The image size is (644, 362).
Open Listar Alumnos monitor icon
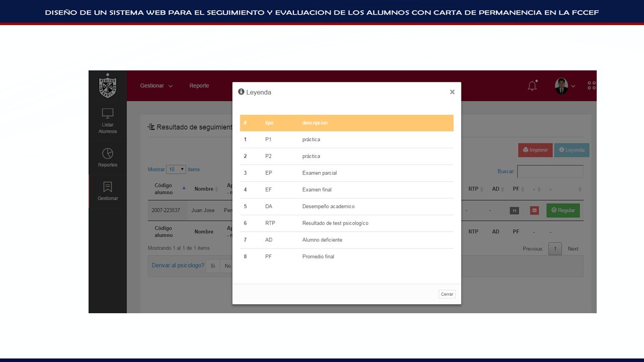[108, 114]
